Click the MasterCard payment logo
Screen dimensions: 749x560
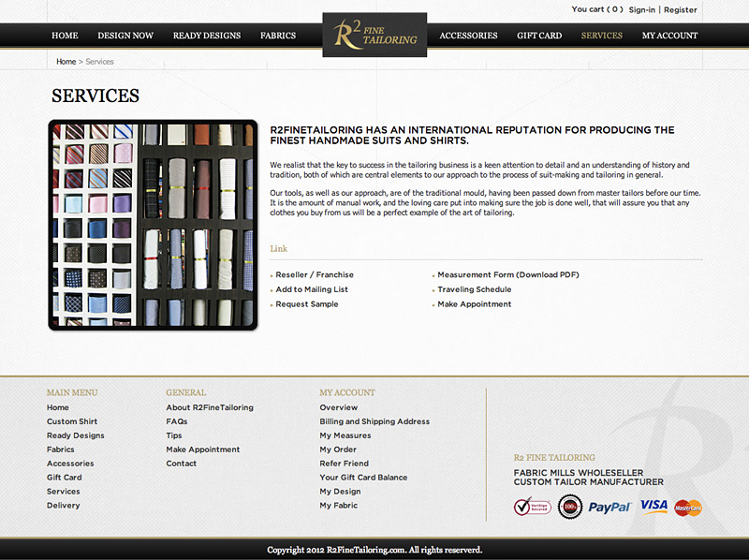coord(688,508)
